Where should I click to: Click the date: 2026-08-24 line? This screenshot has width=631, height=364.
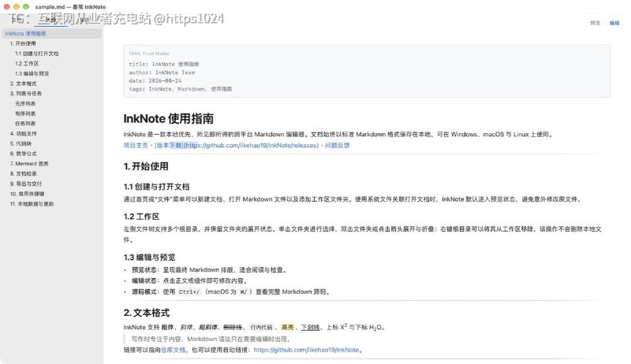(155, 80)
